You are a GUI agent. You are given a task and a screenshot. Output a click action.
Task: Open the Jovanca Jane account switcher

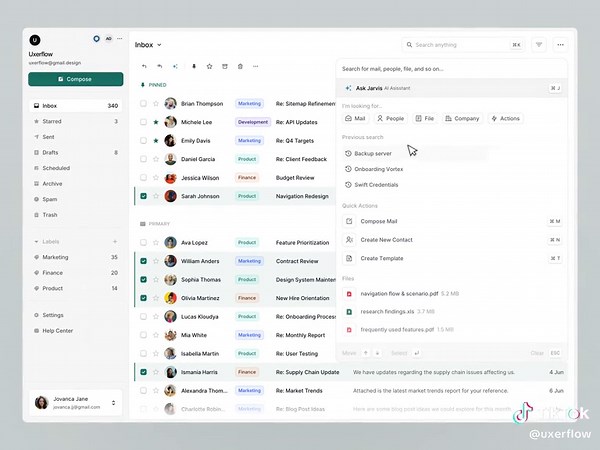[x=76, y=403]
